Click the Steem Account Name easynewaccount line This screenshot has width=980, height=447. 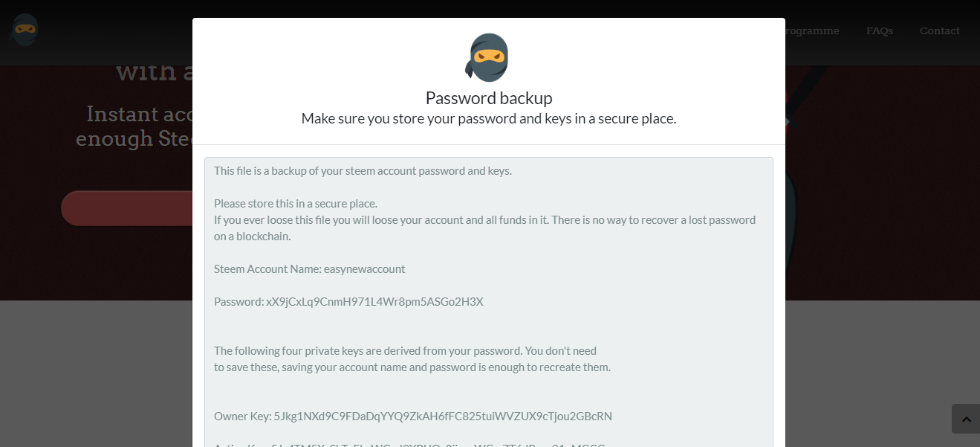(310, 269)
